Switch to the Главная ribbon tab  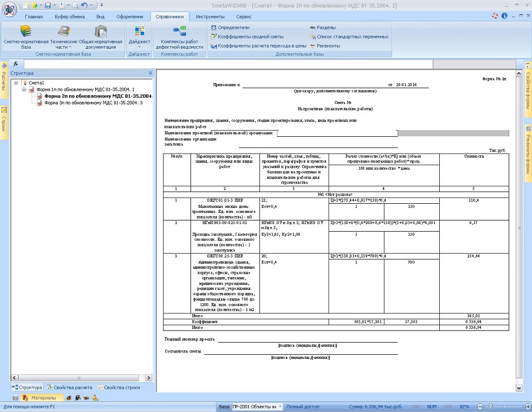click(x=33, y=17)
